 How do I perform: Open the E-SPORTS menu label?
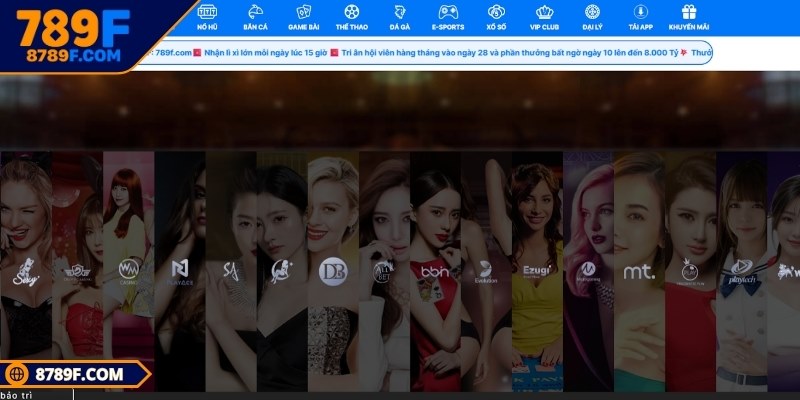tap(448, 27)
